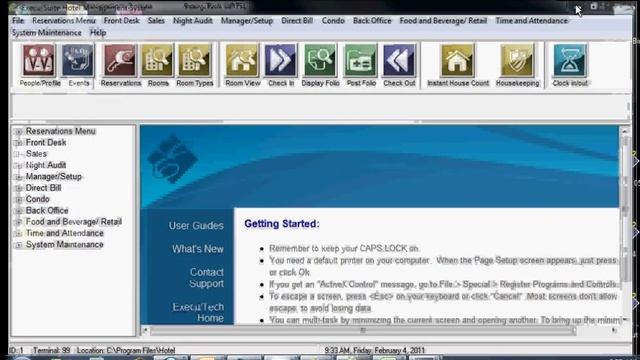Image resolution: width=640 pixels, height=360 pixels.
Task: Expand the Condo tree node
Action: [18, 200]
